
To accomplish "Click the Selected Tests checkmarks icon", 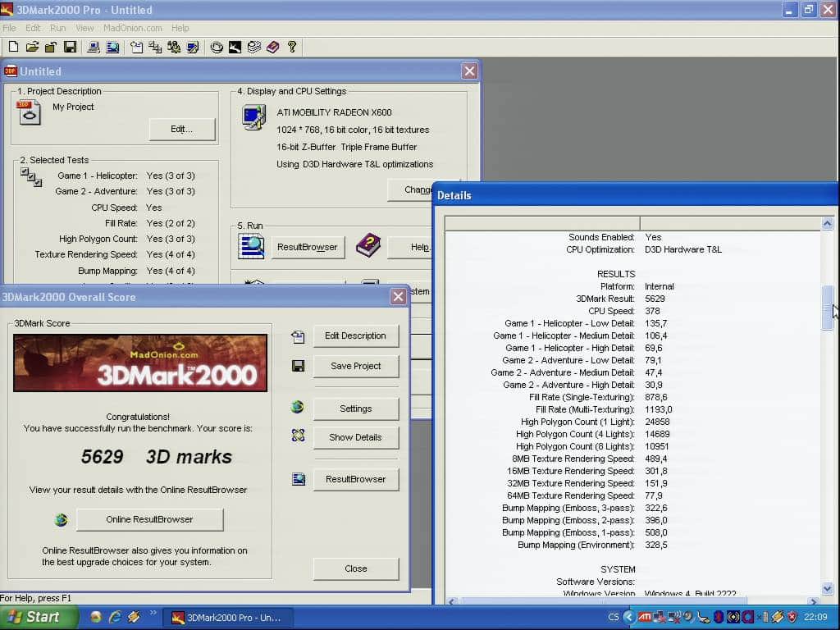I will (x=31, y=177).
